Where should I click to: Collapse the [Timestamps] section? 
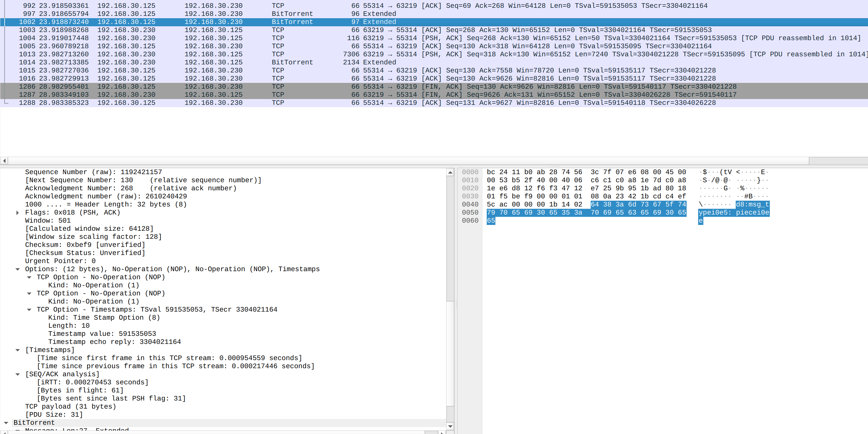click(x=18, y=350)
